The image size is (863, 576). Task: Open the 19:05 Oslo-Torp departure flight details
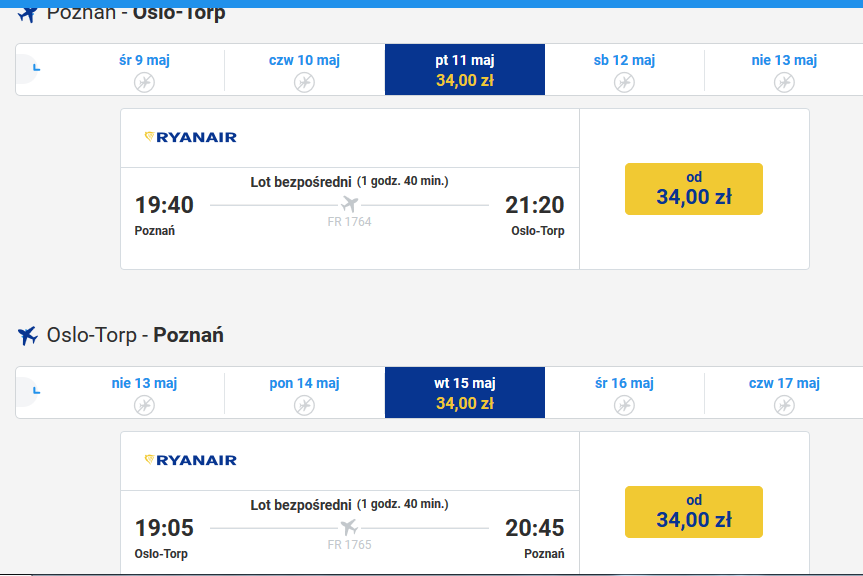(350, 533)
